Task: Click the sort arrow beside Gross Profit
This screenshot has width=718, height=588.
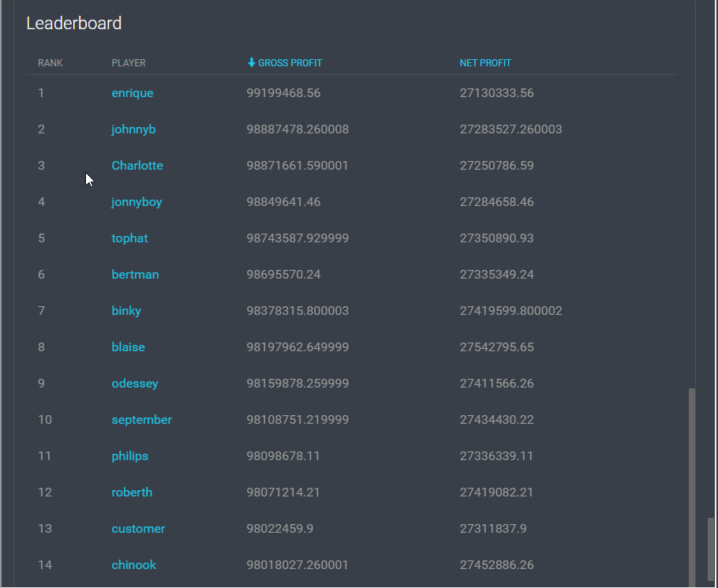Action: [x=251, y=62]
